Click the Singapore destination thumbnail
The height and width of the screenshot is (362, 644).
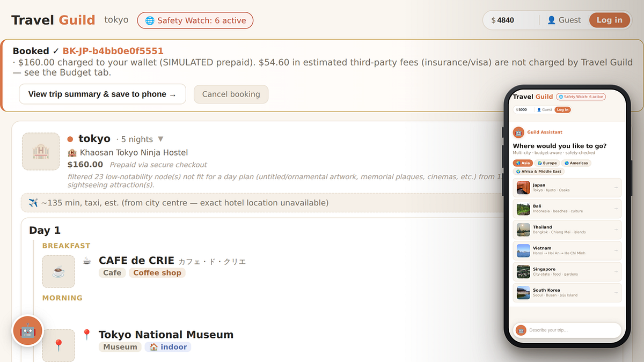pos(523,271)
